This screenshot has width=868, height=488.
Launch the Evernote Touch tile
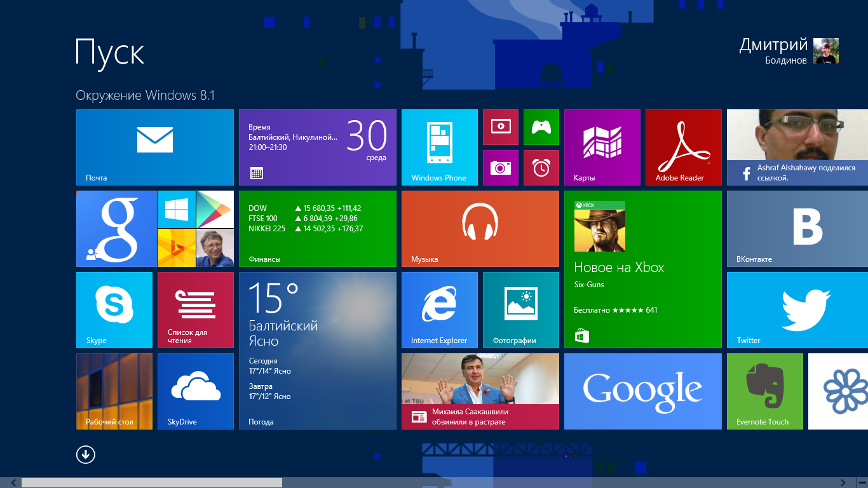[765, 391]
